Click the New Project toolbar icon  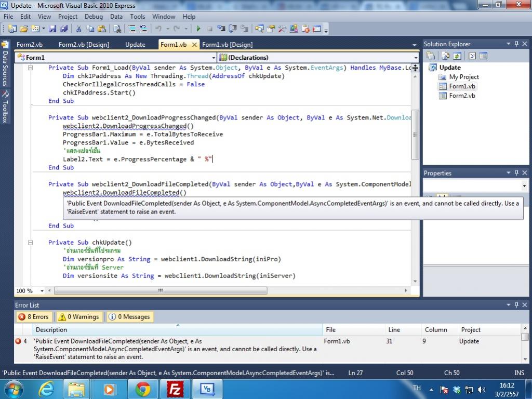pyautogui.click(x=12, y=29)
